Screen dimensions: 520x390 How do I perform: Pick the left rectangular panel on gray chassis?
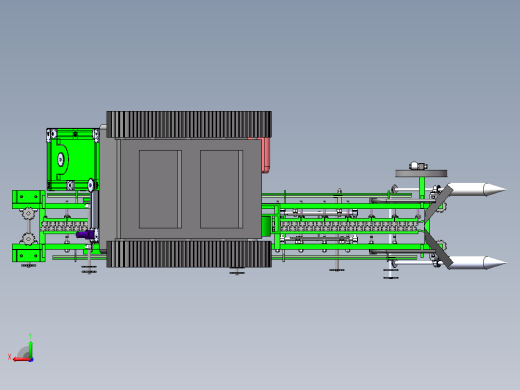(x=160, y=189)
